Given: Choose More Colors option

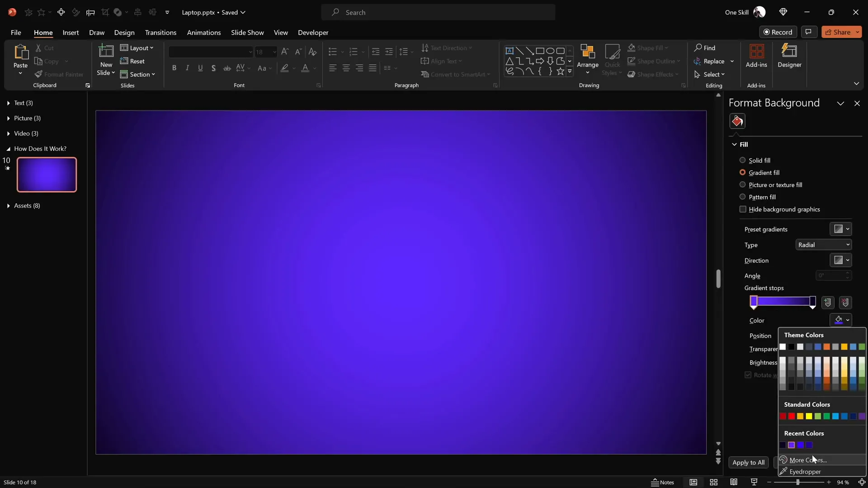Looking at the screenshot, I should (821, 460).
